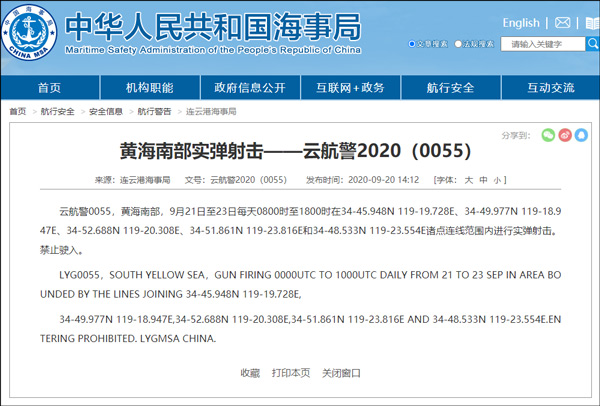This screenshot has height=406, width=600.
Task: Open the mail envelope icon in header
Action: tap(562, 23)
